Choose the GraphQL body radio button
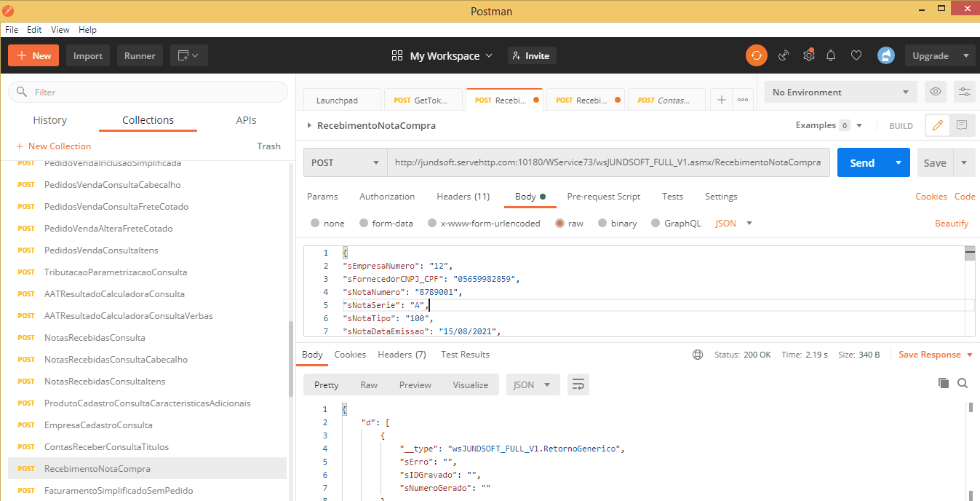 (x=656, y=224)
